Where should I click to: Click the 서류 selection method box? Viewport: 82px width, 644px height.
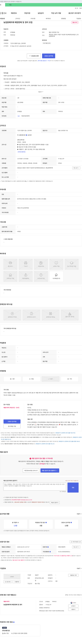tap(12, 379)
